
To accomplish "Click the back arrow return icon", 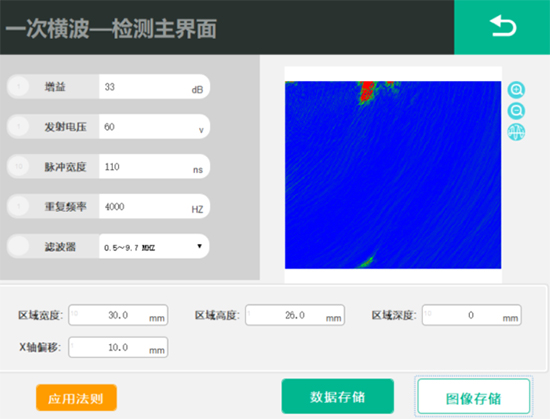I will [502, 27].
